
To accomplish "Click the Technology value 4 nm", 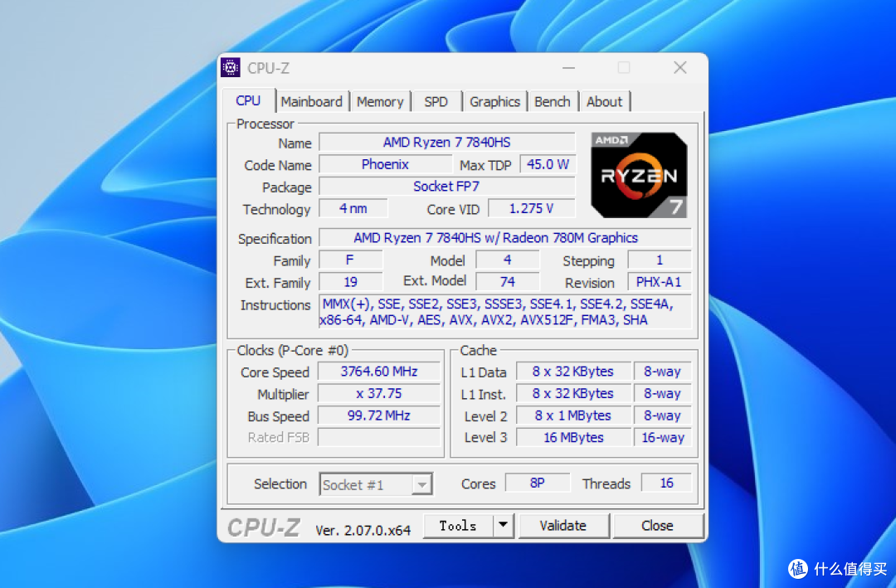I will point(353,208).
